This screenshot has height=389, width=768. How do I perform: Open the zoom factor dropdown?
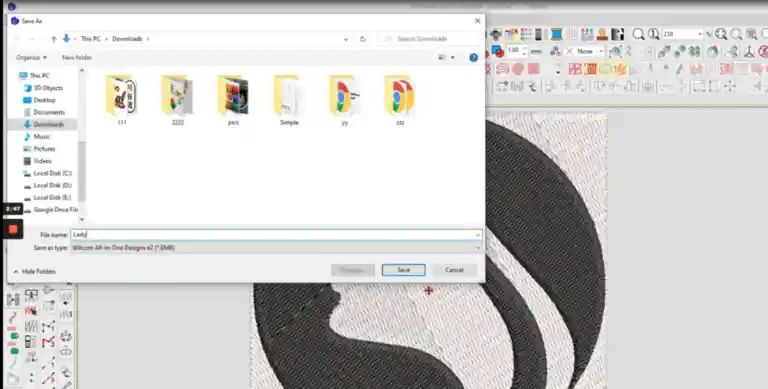tap(700, 34)
